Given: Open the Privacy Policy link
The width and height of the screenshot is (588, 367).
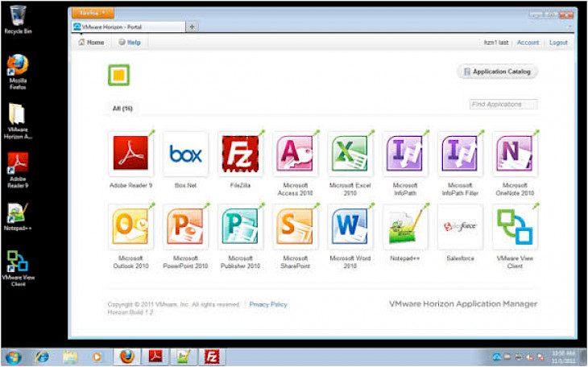Looking at the screenshot, I should click(x=268, y=304).
